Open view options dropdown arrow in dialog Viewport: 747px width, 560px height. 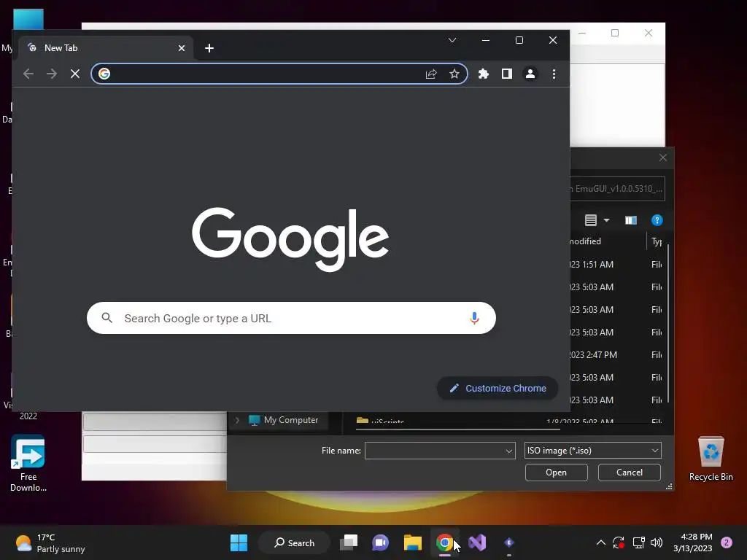click(x=606, y=220)
